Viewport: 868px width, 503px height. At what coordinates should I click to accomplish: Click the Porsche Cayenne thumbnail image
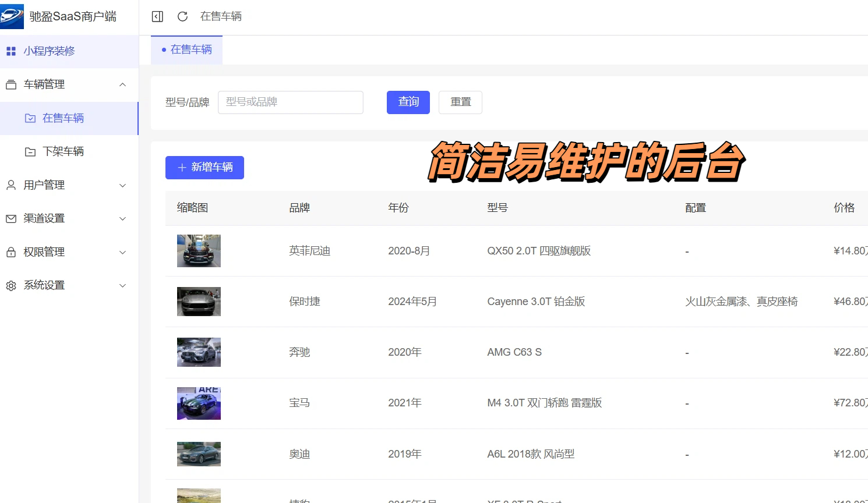199,302
